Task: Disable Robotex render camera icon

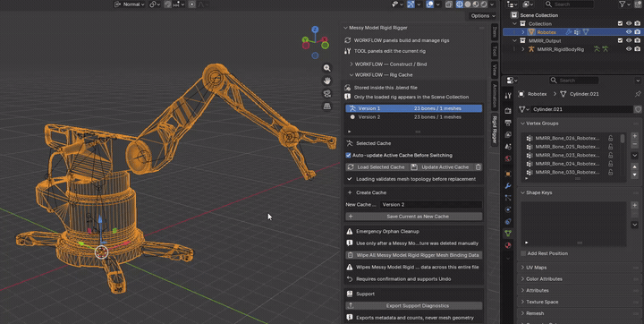Action: (x=638, y=32)
